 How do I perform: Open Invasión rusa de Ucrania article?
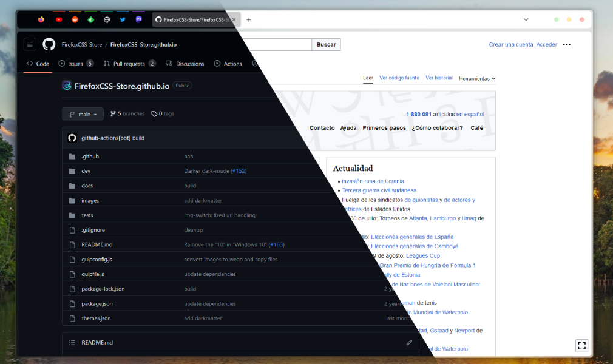pos(373,181)
